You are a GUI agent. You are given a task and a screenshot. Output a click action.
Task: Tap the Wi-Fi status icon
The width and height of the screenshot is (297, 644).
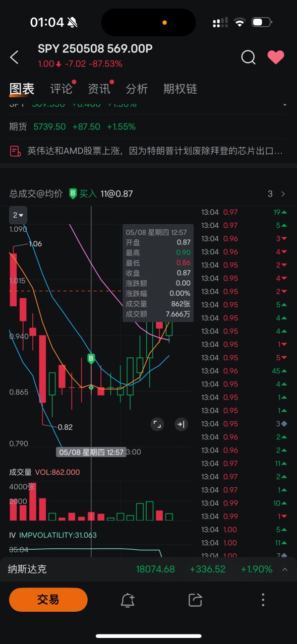[240, 22]
